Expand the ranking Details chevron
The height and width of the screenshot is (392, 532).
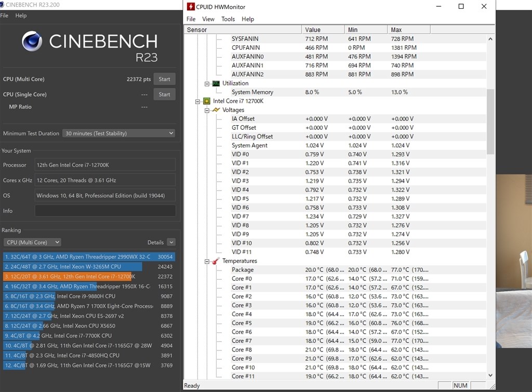click(171, 242)
